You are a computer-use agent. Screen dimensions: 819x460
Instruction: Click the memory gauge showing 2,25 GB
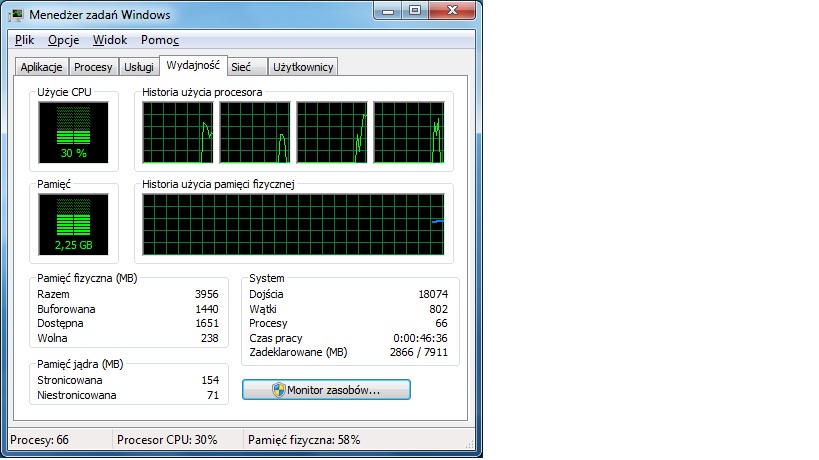tap(73, 224)
